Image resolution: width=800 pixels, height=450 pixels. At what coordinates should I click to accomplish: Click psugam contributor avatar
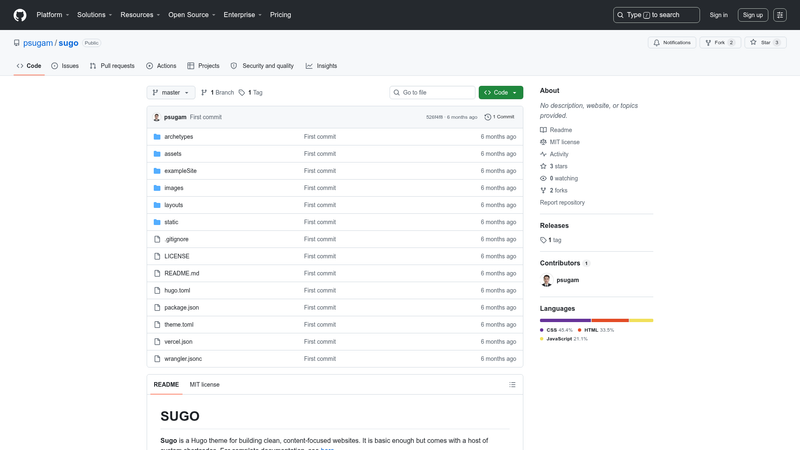click(546, 280)
